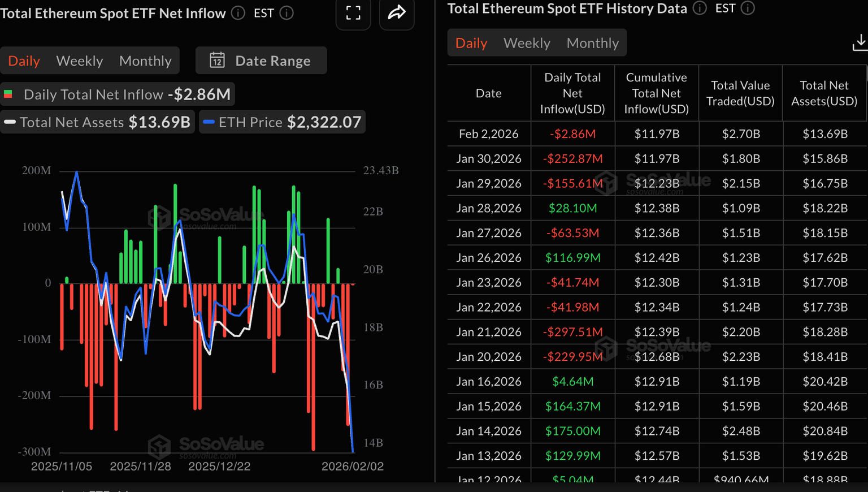868x492 pixels.
Task: Toggle ETH Price line visibility
Action: click(x=282, y=122)
